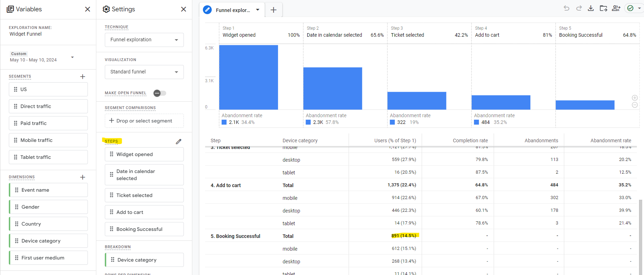Click the undo arrow icon
Image resolution: width=644 pixels, height=275 pixels.
566,8
